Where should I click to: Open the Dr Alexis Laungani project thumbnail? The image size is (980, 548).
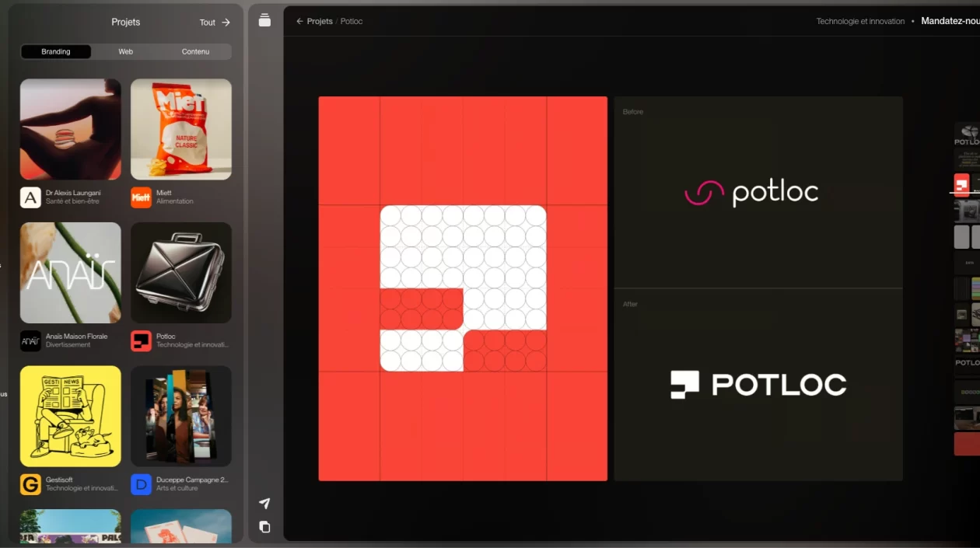click(x=71, y=129)
